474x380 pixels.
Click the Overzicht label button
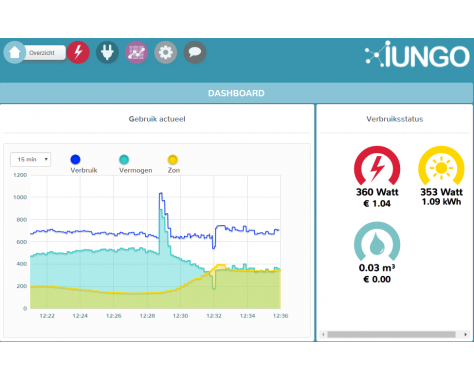click(44, 53)
